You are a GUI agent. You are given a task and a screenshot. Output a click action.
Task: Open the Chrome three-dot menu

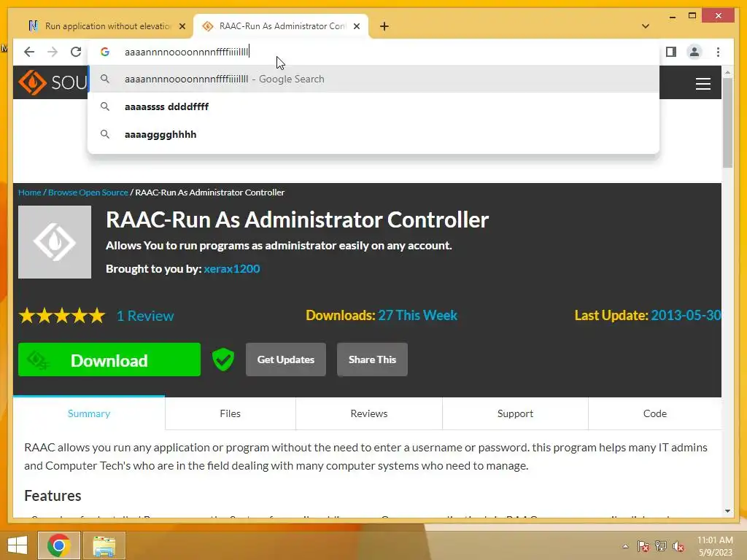718,52
